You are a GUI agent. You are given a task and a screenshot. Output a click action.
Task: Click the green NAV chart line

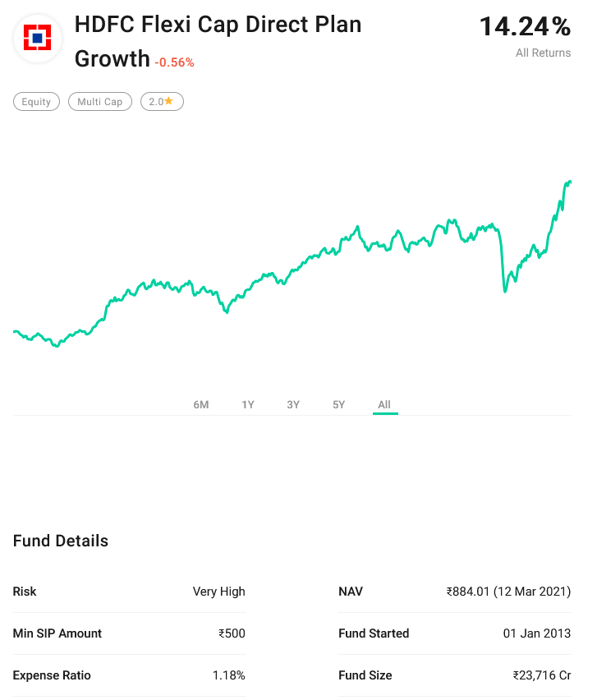pyautogui.click(x=328, y=247)
